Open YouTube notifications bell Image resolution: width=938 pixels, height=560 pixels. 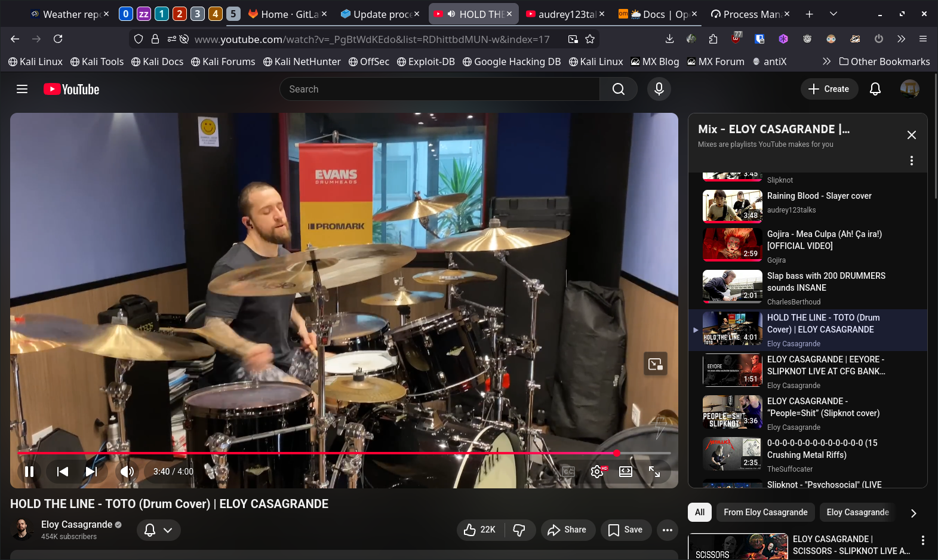(875, 89)
